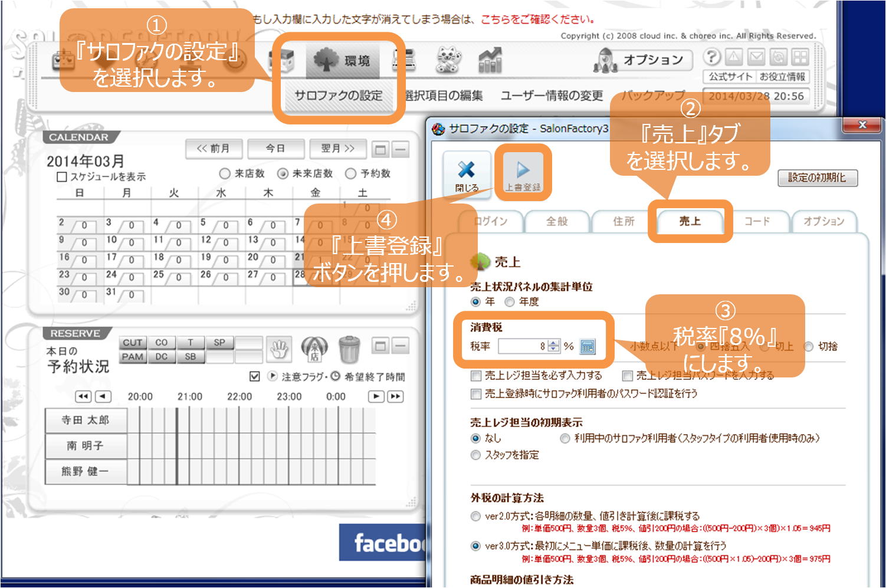The width and height of the screenshot is (886, 588).
Task: Select staff row 寺田 太郎
Action: tap(86, 421)
